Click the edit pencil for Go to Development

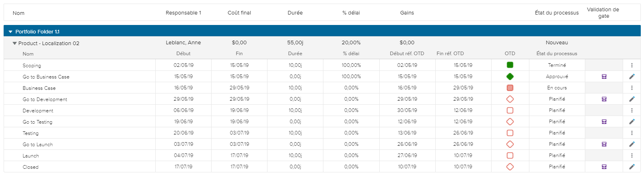632,99
